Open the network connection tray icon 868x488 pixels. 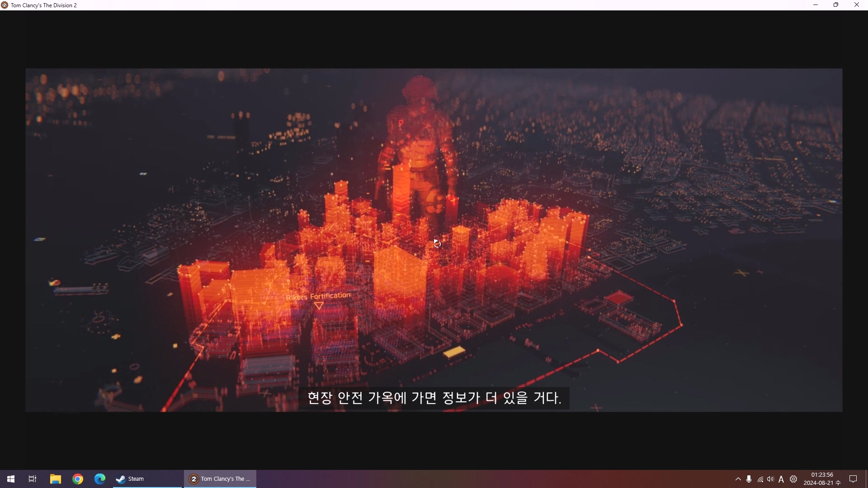[x=760, y=479]
